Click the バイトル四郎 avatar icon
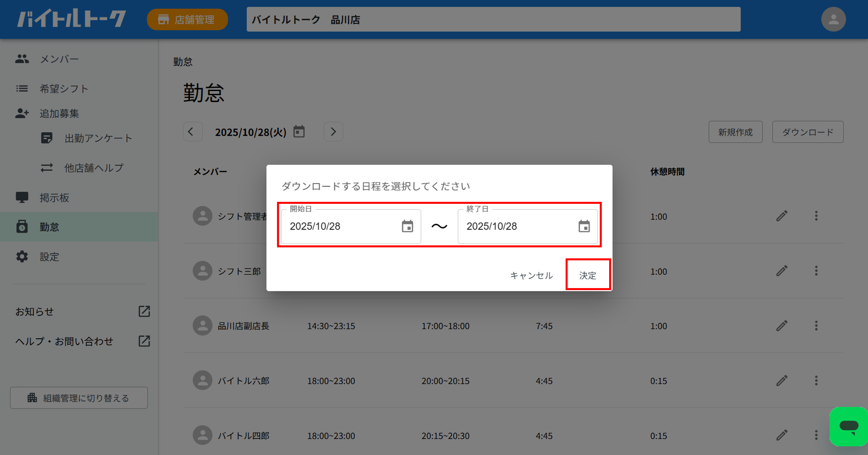868x455 pixels. click(202, 435)
